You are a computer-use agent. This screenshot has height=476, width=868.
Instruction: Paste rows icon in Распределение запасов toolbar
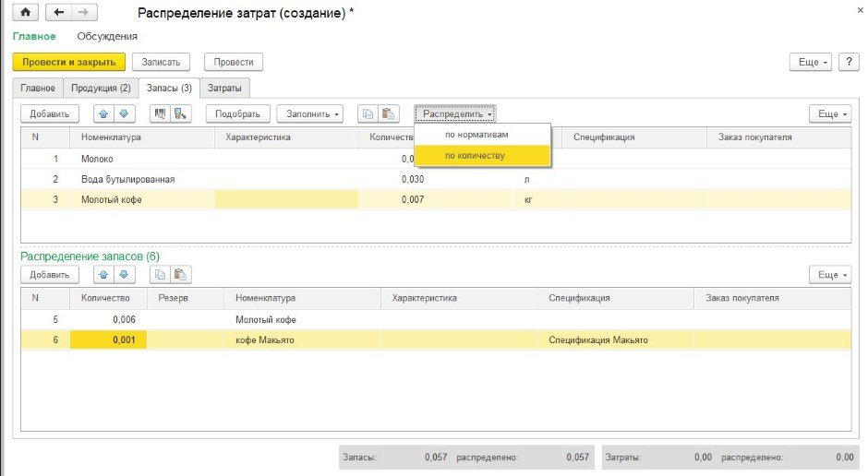coord(181,274)
